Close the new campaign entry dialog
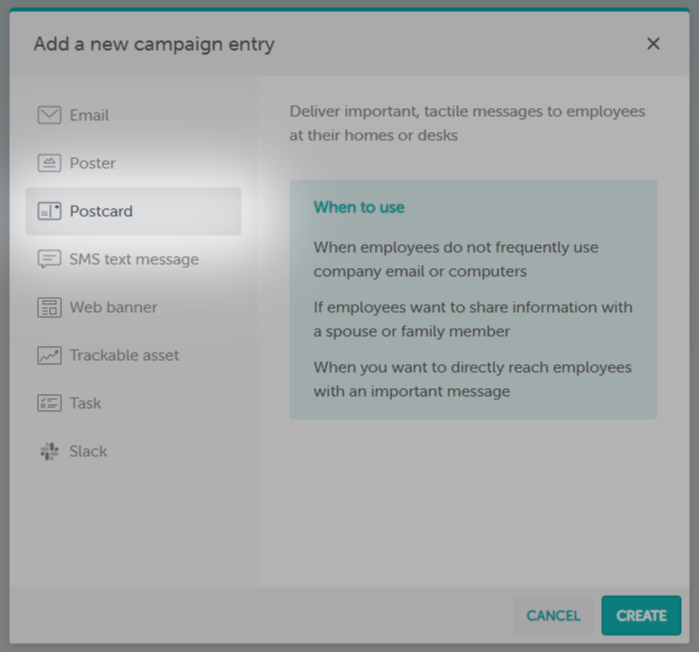Screen dimensions: 699x652 pos(653,43)
